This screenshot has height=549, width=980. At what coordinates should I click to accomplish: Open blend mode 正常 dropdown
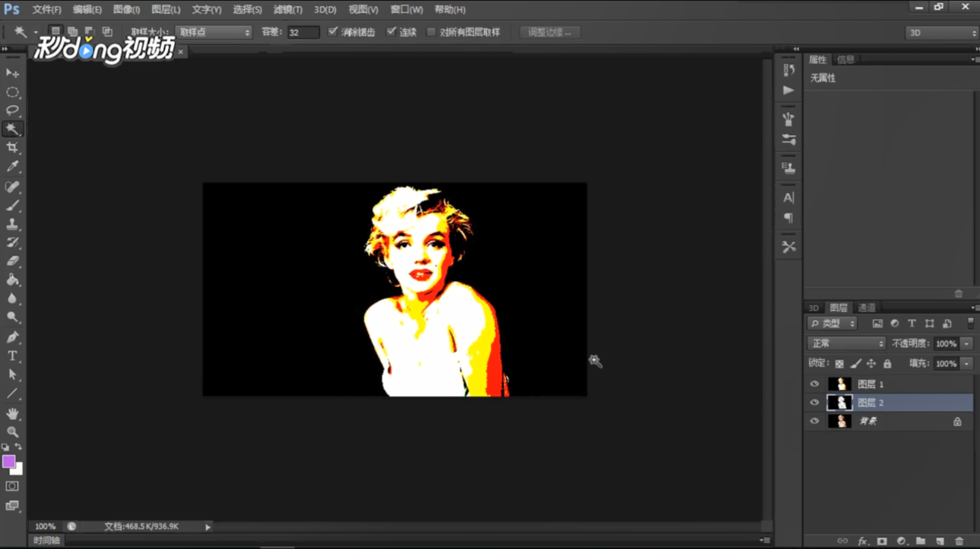point(846,344)
